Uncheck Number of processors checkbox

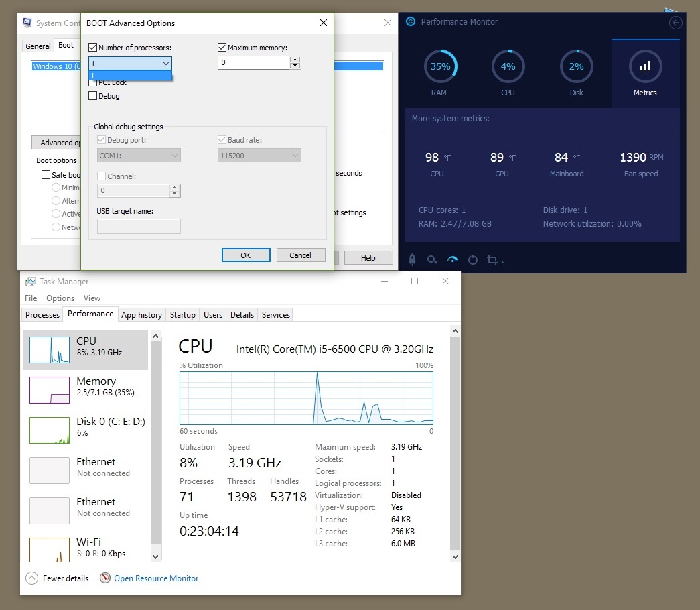point(93,48)
